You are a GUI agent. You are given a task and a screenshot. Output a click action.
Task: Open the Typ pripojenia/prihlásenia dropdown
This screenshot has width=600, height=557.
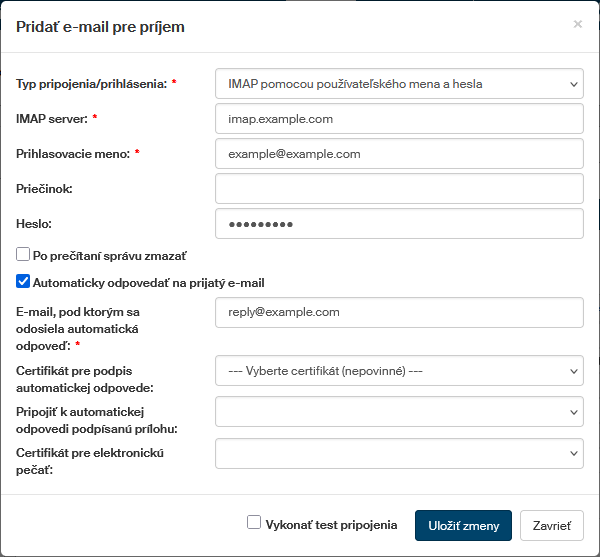tap(398, 84)
